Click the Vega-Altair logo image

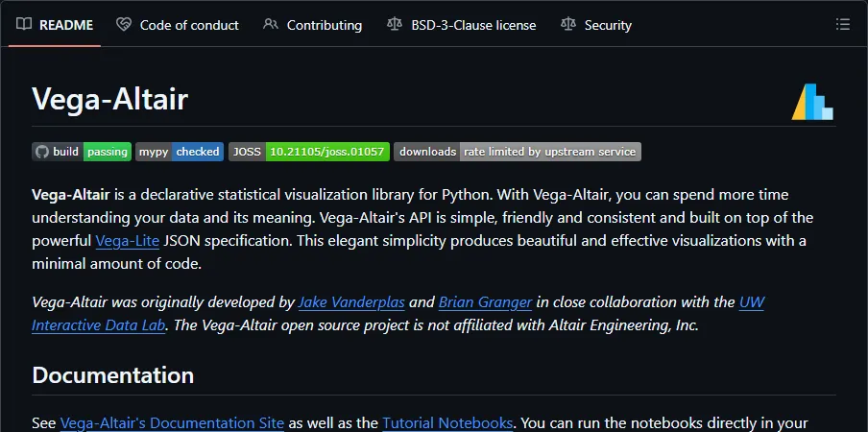click(x=812, y=102)
